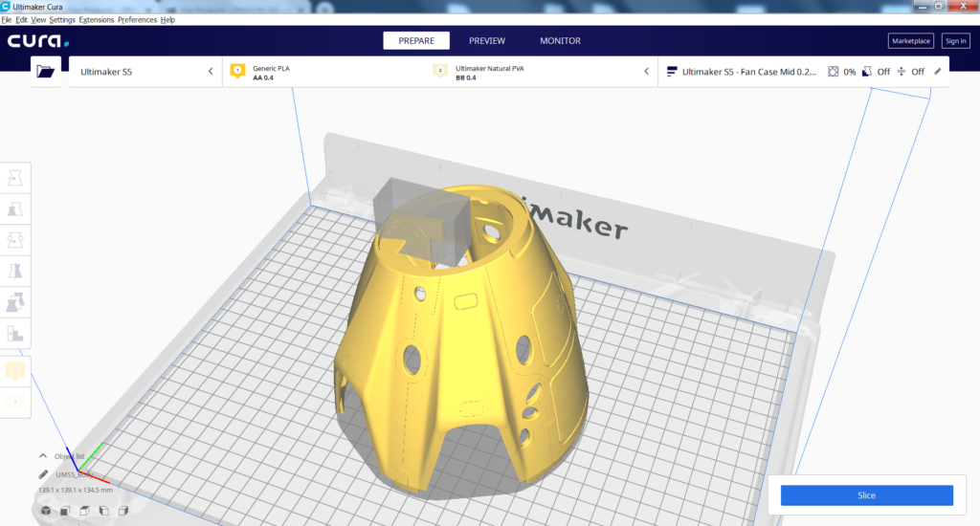The width and height of the screenshot is (980, 526).
Task: Click the yellow Generic PLA extruder badge
Action: (x=238, y=72)
